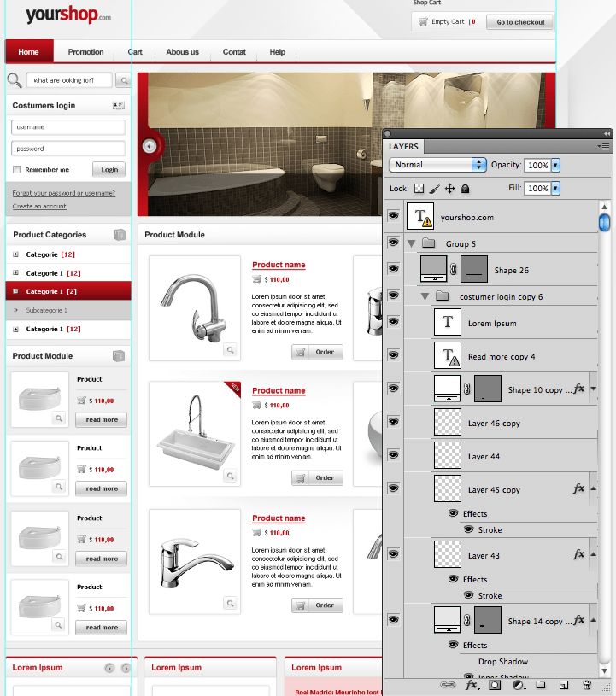Open the Fill dropdown arrow
The width and height of the screenshot is (616, 696).
(555, 188)
